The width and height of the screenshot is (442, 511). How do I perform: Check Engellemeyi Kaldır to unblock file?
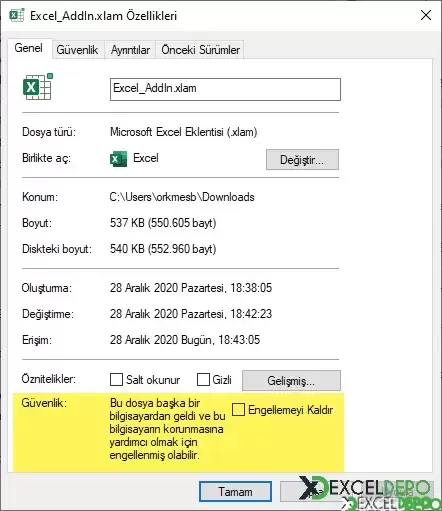[238, 410]
